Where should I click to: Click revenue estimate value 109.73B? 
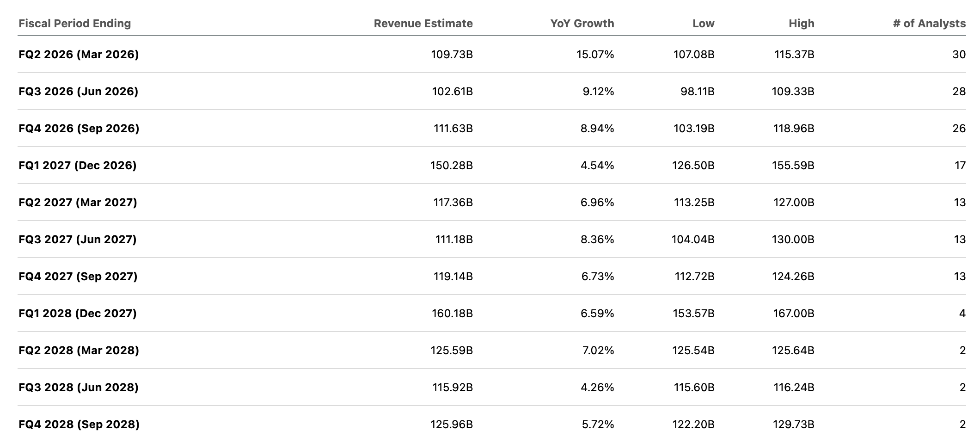click(x=452, y=55)
